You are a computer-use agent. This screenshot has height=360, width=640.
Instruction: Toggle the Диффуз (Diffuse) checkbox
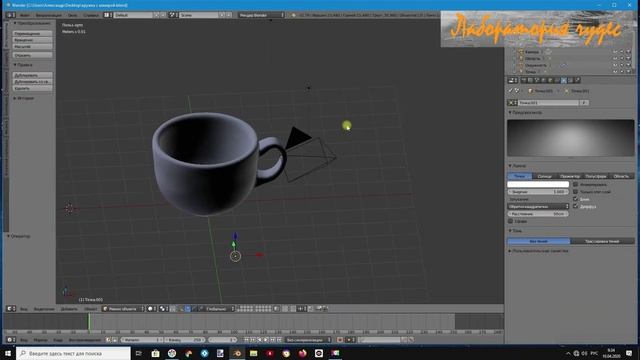[x=576, y=207]
